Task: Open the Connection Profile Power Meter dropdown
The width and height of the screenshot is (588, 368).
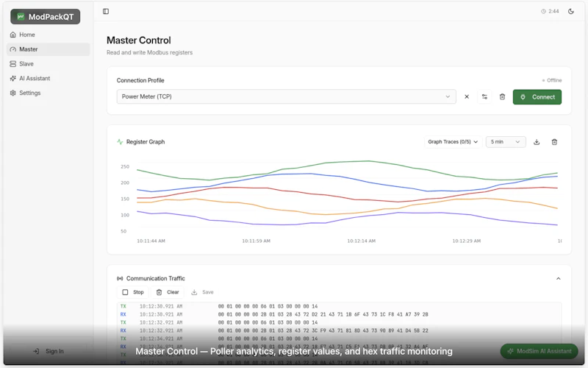Action: (286, 96)
